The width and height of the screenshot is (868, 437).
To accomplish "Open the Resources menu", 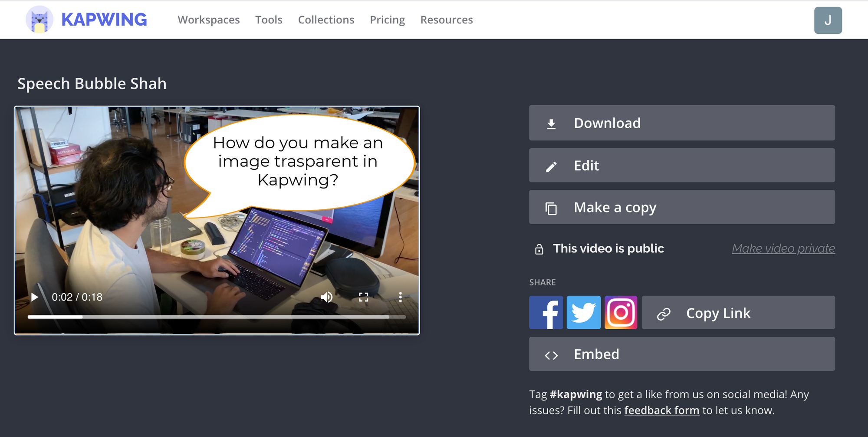I will coord(446,20).
